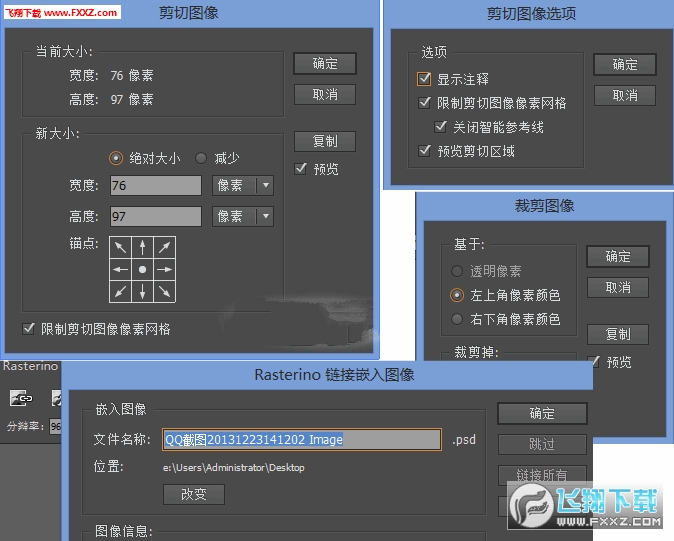674x541 pixels.
Task: Click 取消 in the 裁剪图像 dialog
Action: click(x=618, y=287)
